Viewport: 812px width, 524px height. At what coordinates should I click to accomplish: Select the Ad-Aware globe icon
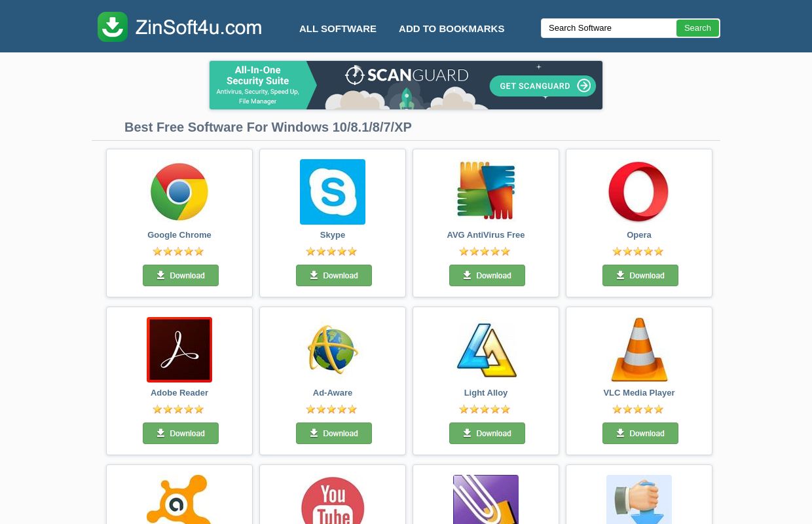pos(332,349)
